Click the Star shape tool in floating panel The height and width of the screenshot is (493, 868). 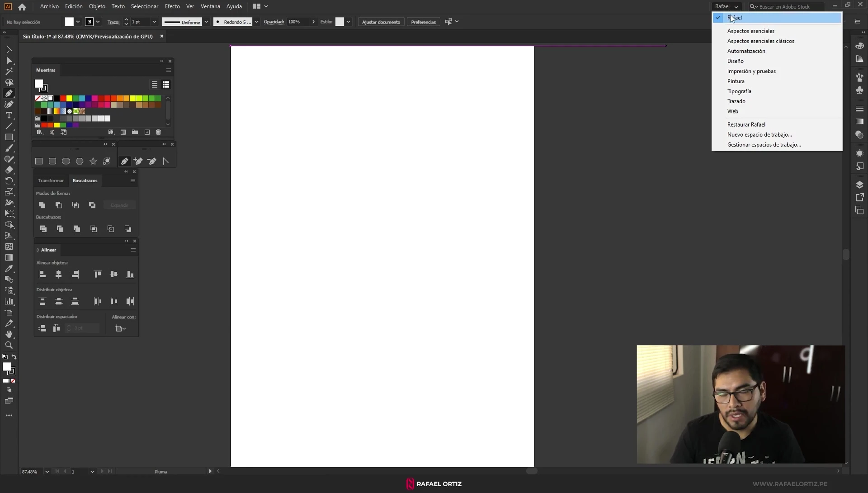93,161
